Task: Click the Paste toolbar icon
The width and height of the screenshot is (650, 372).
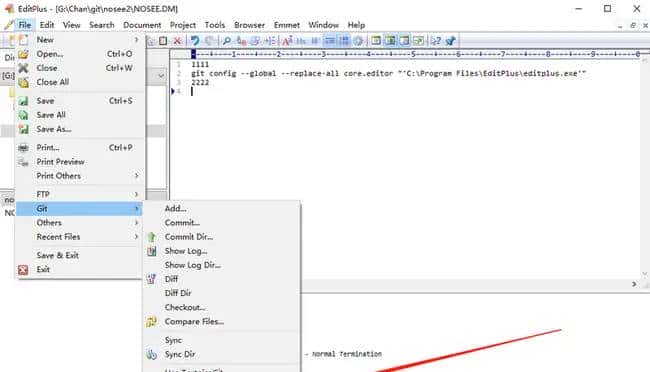Action: click(163, 41)
